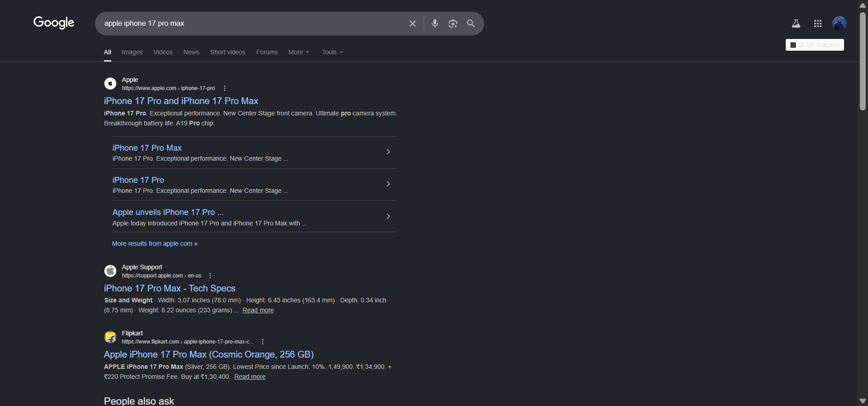Image resolution: width=868 pixels, height=406 pixels.
Task: Go to Google homepage via logo
Action: [54, 23]
